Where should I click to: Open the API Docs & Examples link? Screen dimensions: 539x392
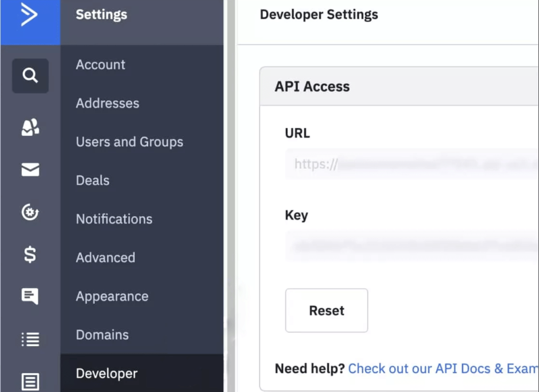(x=443, y=369)
